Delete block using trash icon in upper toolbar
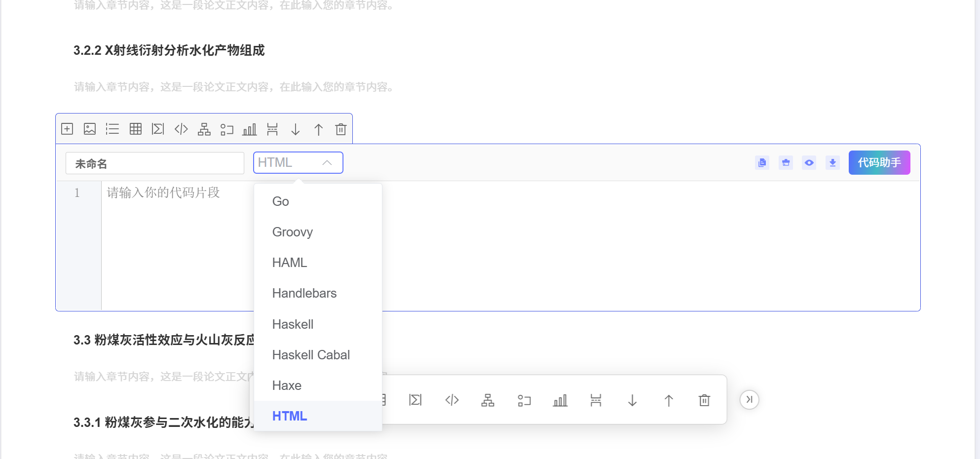The width and height of the screenshot is (980, 459). tap(340, 129)
